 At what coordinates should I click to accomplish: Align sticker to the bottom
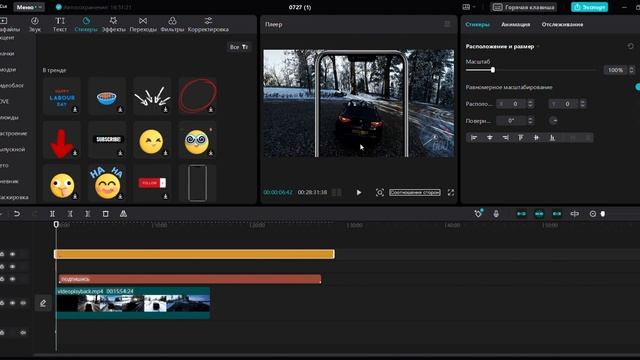pyautogui.click(x=552, y=138)
